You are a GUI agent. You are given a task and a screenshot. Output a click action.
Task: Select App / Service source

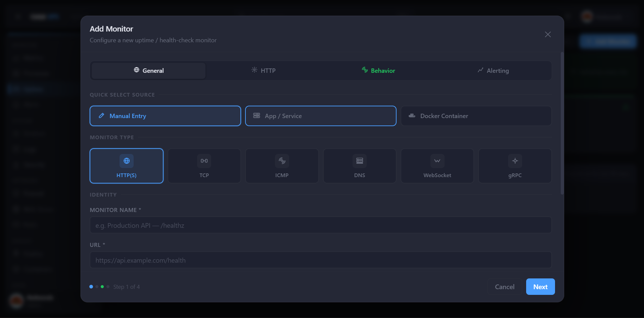pyautogui.click(x=321, y=116)
